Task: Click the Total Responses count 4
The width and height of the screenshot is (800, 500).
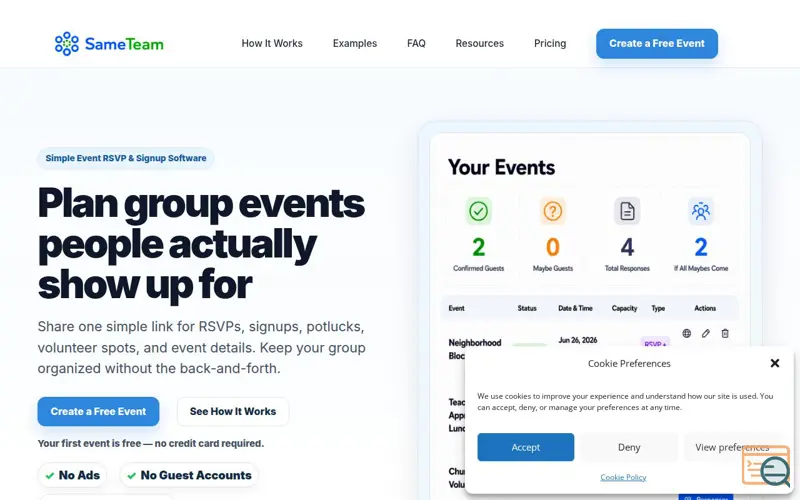Action: (627, 247)
